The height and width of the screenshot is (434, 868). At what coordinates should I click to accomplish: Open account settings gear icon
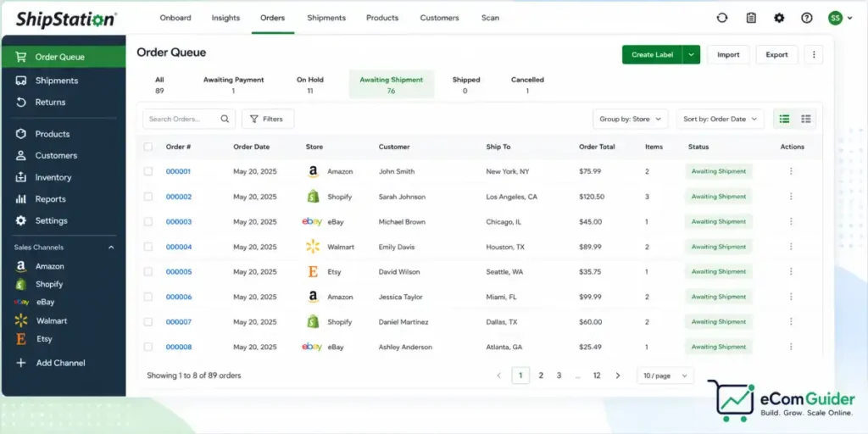tap(779, 18)
